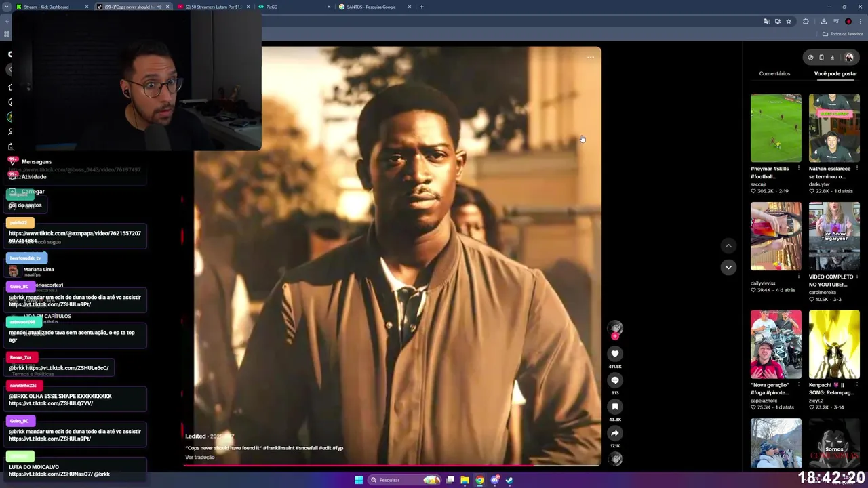Open more options for the Nova geração video

799,385
